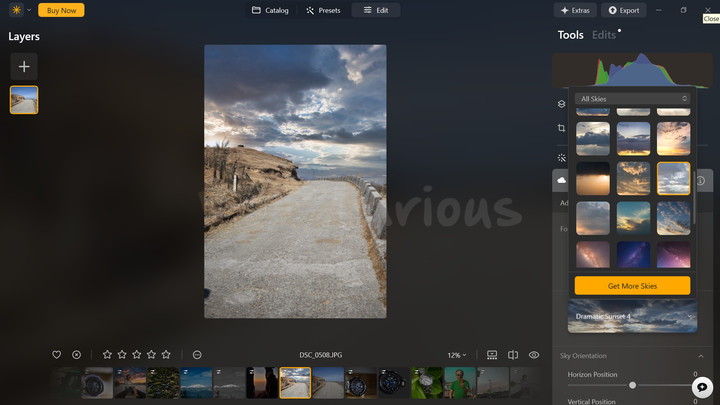Choose the grey overcast sky with pink glow
720x405 pixels.
pos(593,218)
